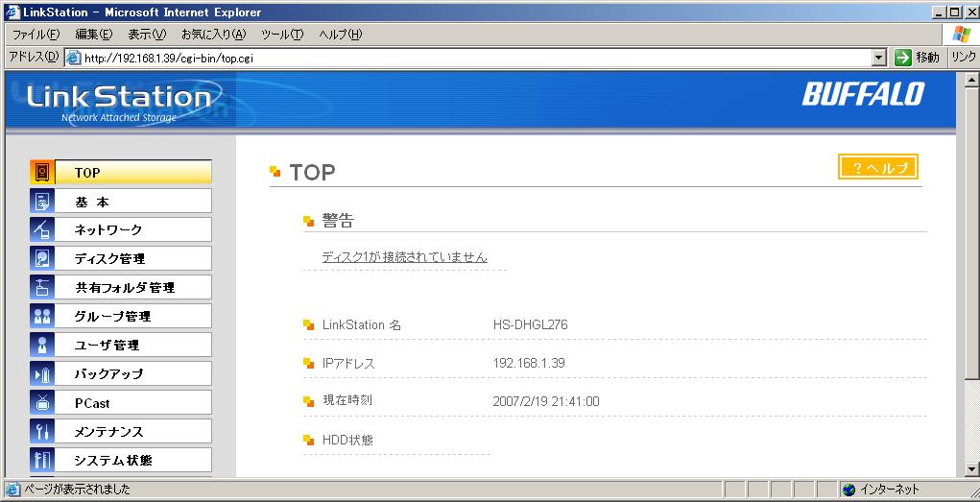This screenshot has width=980, height=502.
Task: Click the PCast television icon
Action: pos(42,402)
